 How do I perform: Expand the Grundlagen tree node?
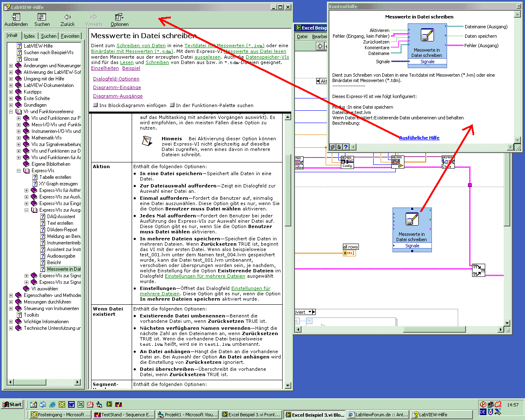point(11,105)
